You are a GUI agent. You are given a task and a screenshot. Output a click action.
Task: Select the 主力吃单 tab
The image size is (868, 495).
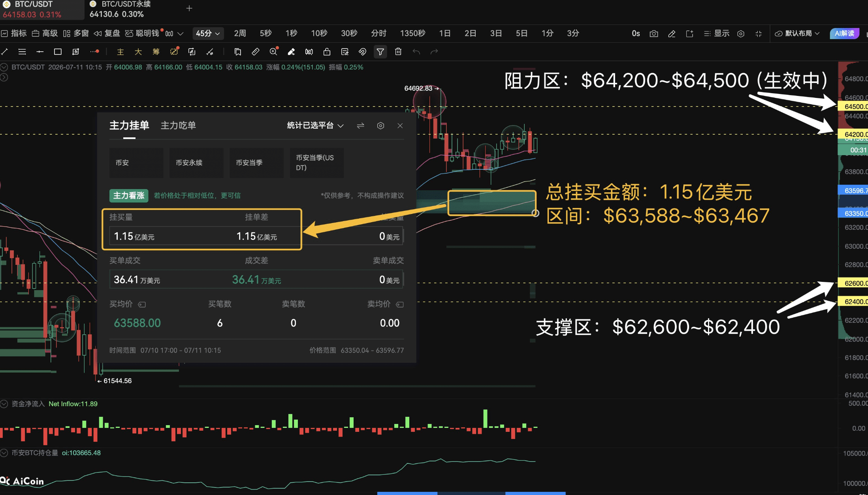tap(178, 126)
